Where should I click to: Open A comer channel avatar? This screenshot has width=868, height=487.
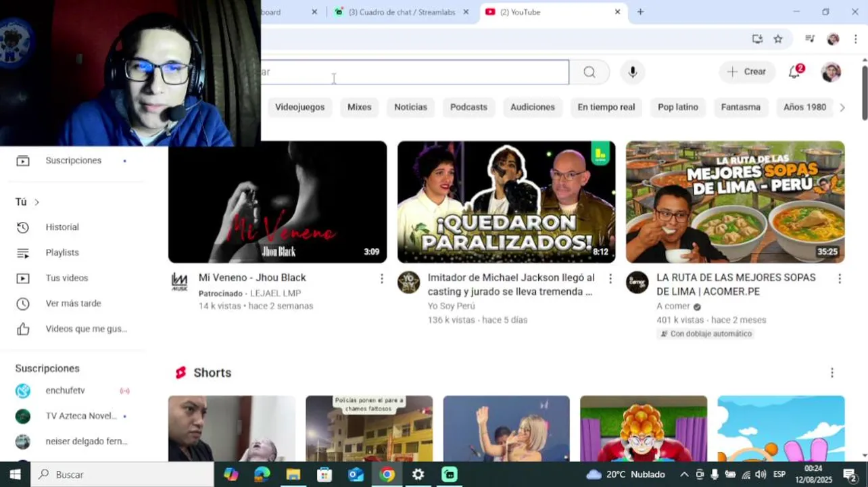click(637, 283)
